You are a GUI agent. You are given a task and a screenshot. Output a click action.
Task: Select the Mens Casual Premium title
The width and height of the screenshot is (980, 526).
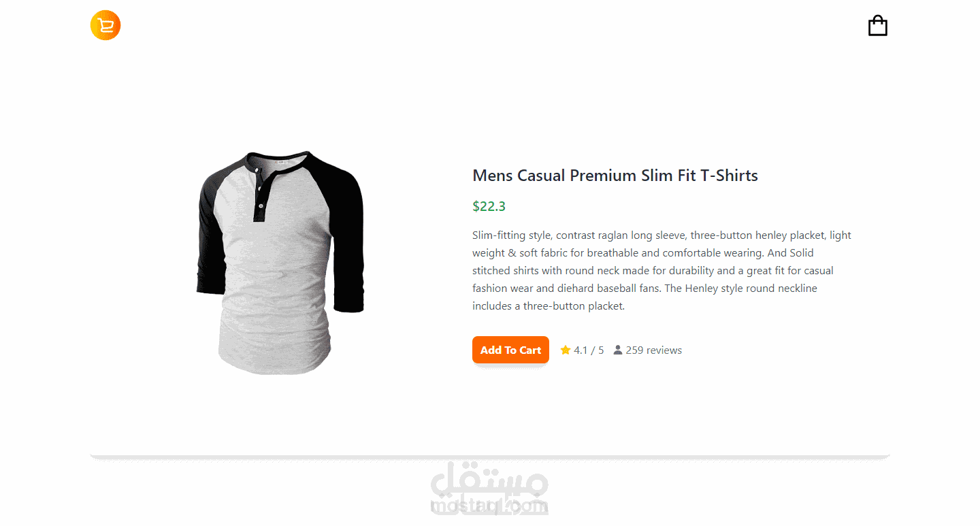[x=615, y=176]
